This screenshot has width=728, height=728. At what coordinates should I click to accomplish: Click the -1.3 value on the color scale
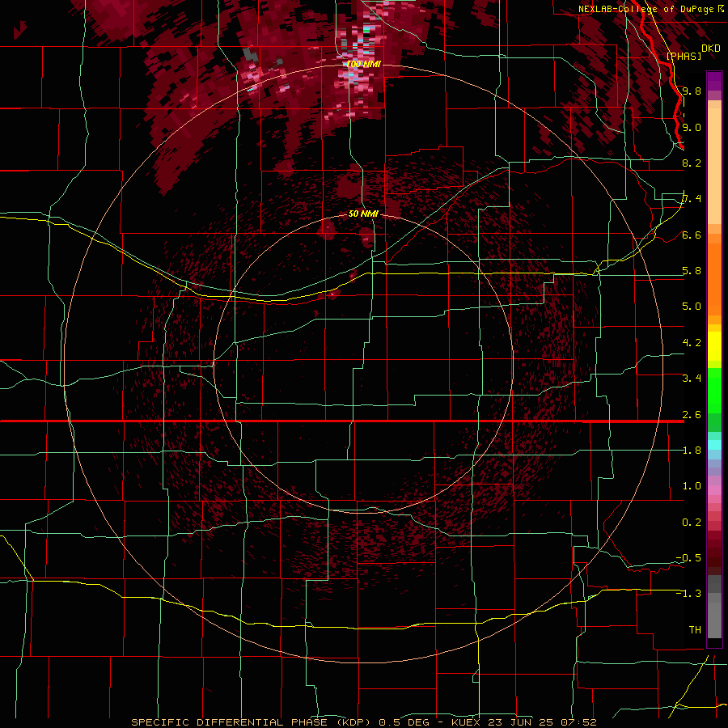[x=688, y=594]
